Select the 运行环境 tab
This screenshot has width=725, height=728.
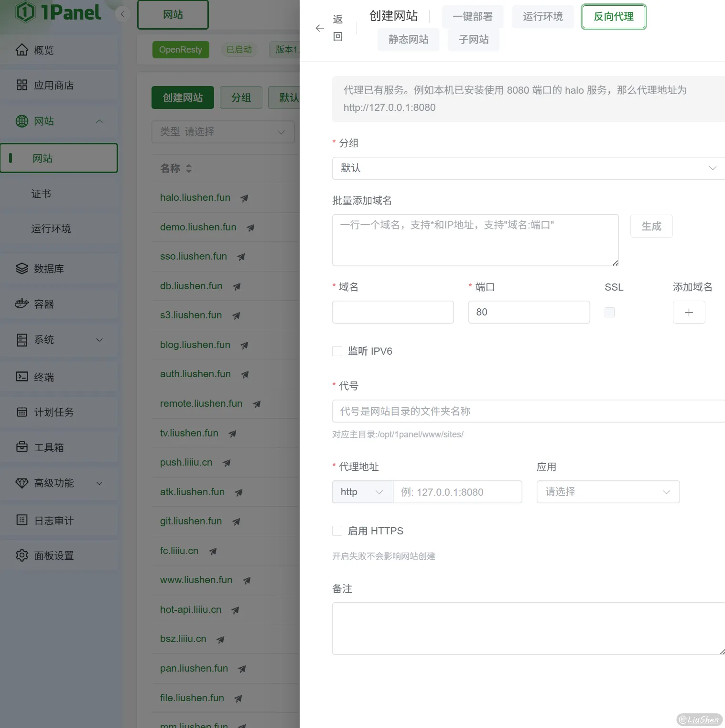click(x=542, y=17)
